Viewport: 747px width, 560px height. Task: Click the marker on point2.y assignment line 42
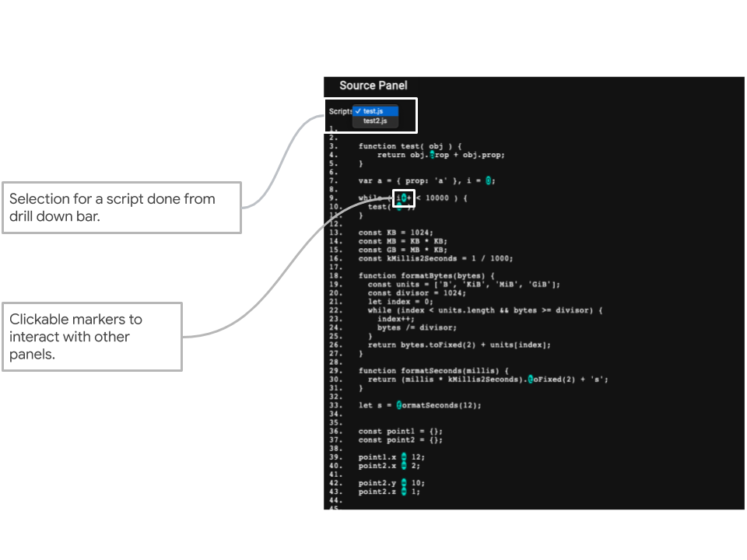(404, 483)
